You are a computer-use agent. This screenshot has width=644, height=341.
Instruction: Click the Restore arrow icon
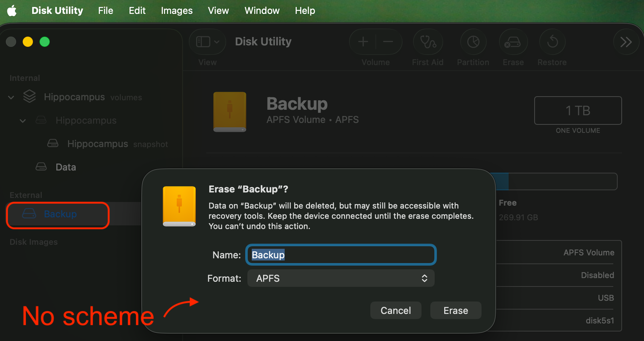click(x=552, y=42)
